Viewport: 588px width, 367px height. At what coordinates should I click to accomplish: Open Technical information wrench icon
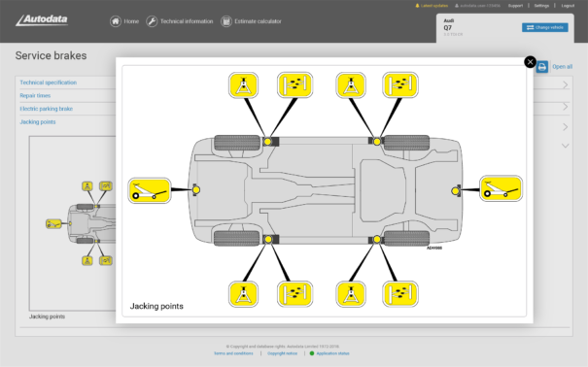(x=152, y=21)
